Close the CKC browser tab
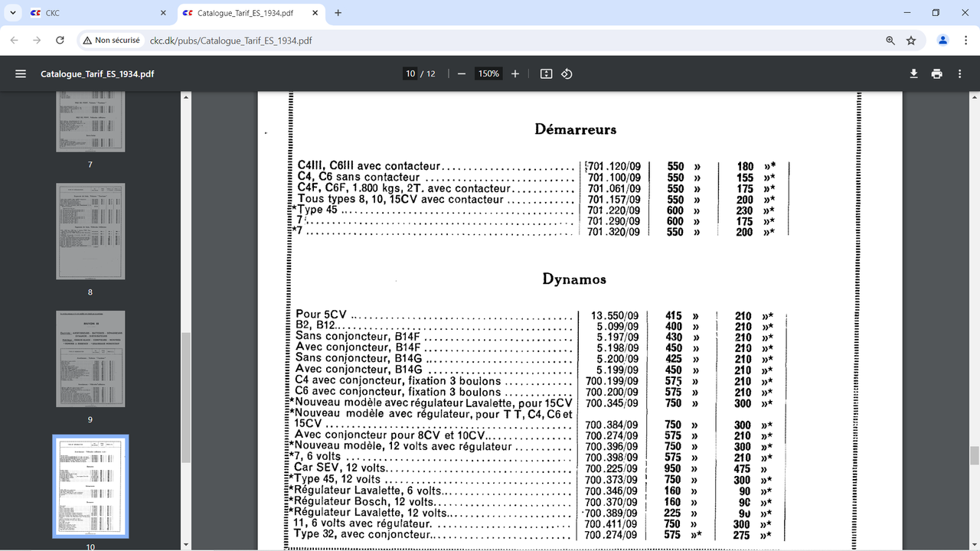980x551 pixels. [x=164, y=13]
